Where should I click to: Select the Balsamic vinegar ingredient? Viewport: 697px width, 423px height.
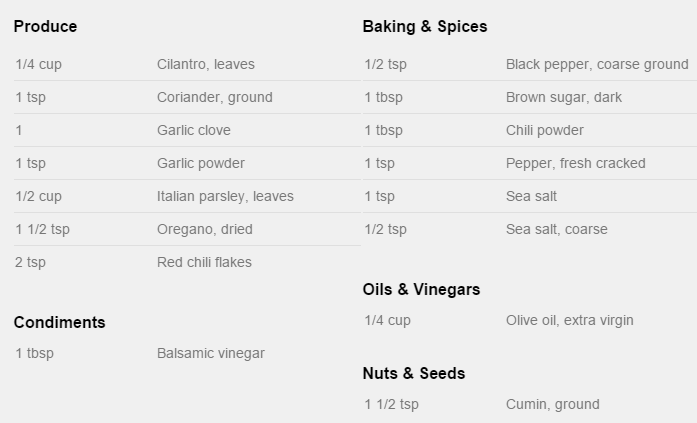(210, 353)
